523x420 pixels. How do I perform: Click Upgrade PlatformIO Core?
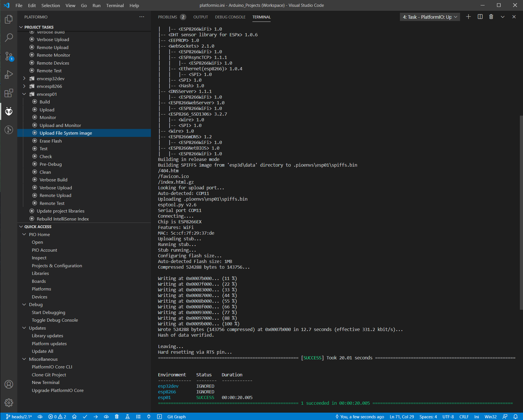click(x=58, y=390)
